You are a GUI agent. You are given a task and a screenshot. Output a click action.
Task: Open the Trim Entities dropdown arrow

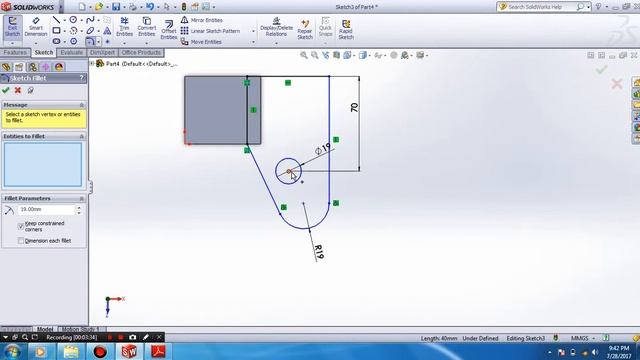tap(124, 42)
